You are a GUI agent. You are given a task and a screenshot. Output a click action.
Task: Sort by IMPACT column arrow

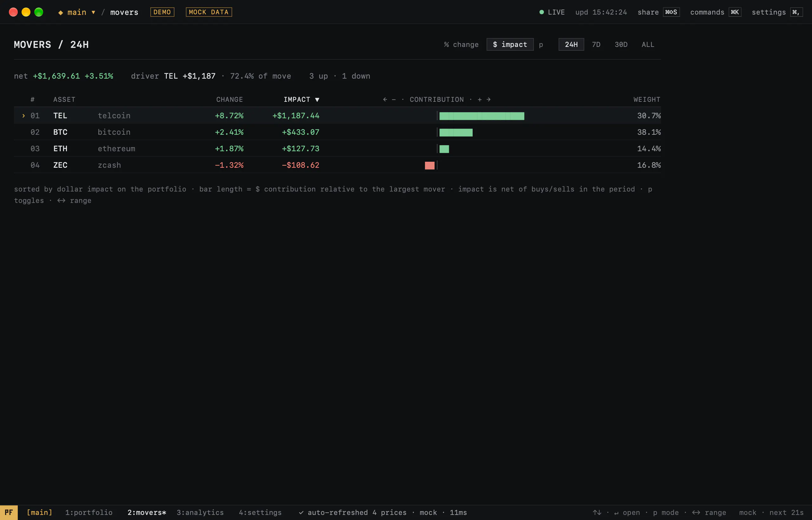point(317,100)
